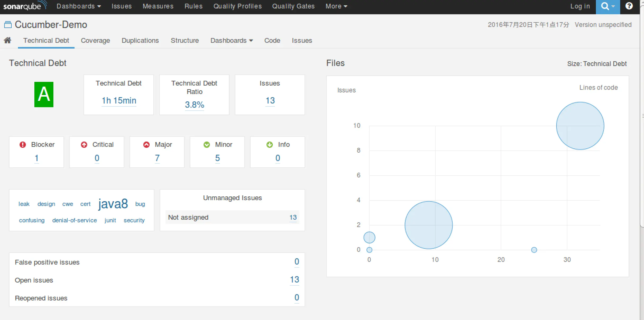Click the home icon in project navigation
The image size is (644, 320).
[8, 40]
